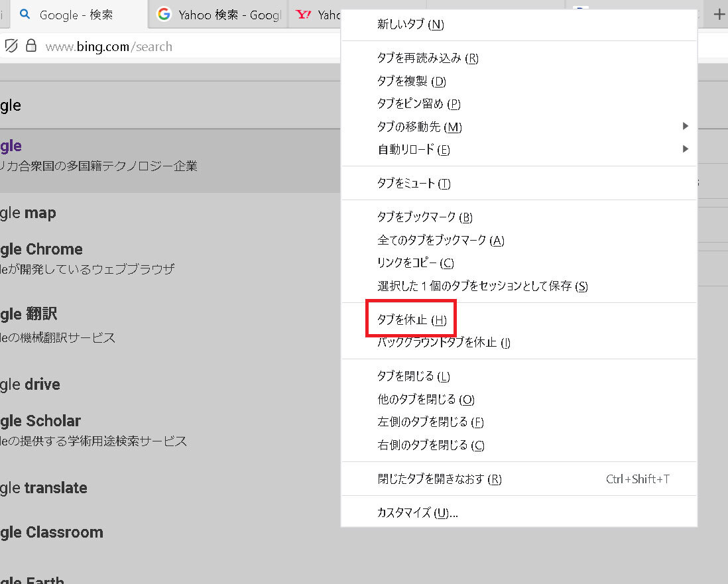This screenshot has height=584, width=728.
Task: Choose リンクをコピー menu item
Action: pyautogui.click(x=415, y=263)
